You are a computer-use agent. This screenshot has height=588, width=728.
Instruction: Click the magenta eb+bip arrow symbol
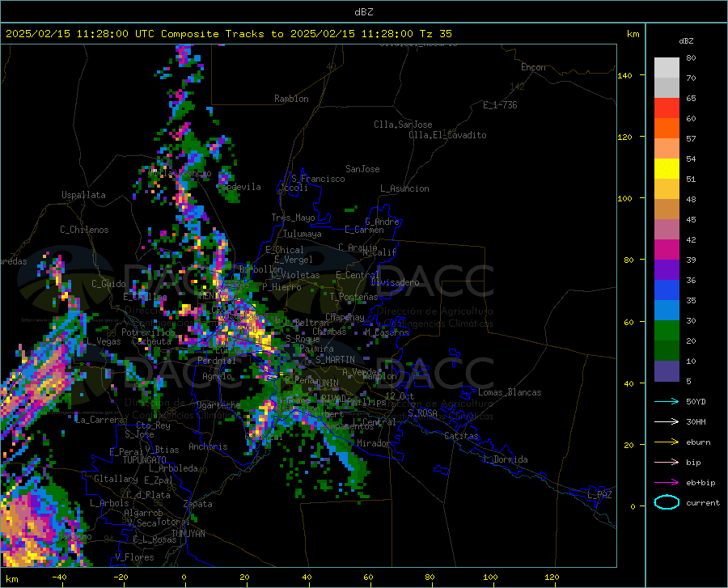(667, 483)
